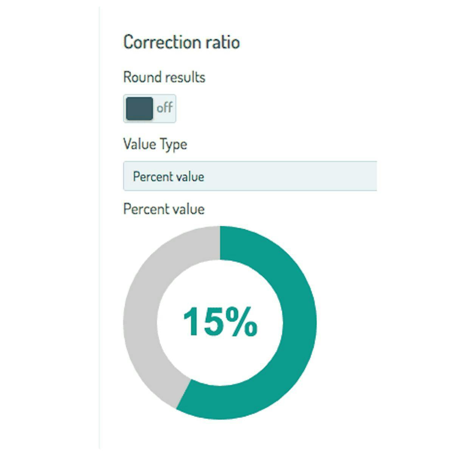The height and width of the screenshot is (476, 469).
Task: Open the Value Type dropdown
Action: (250, 176)
